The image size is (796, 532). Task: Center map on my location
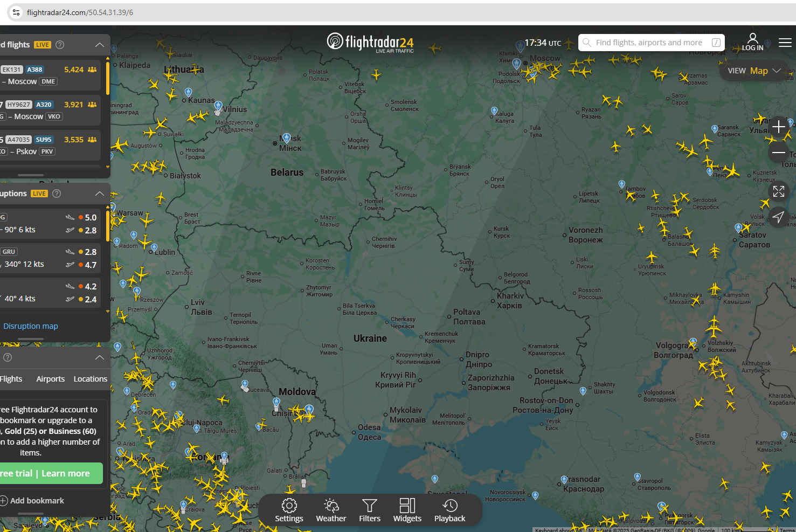[778, 217]
